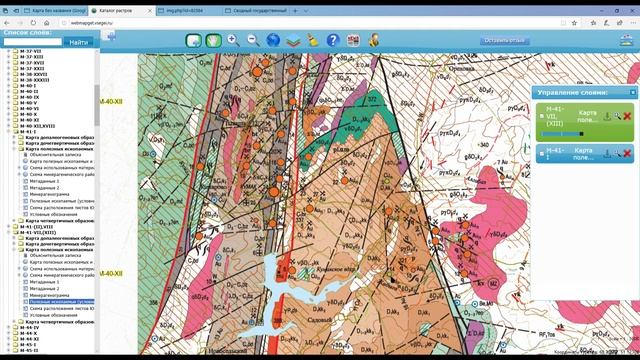Select the M-45-I folder
Viewport: 640px width, 360px height.
(29, 344)
